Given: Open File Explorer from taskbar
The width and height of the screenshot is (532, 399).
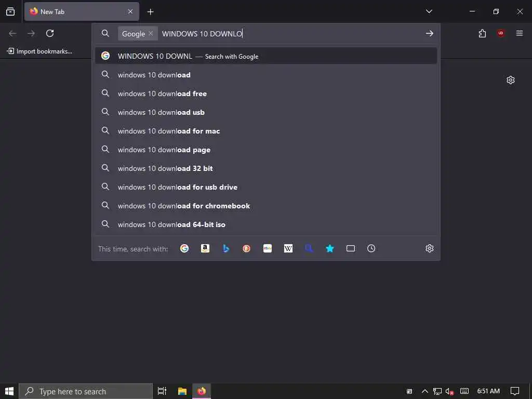Looking at the screenshot, I should pos(182,391).
